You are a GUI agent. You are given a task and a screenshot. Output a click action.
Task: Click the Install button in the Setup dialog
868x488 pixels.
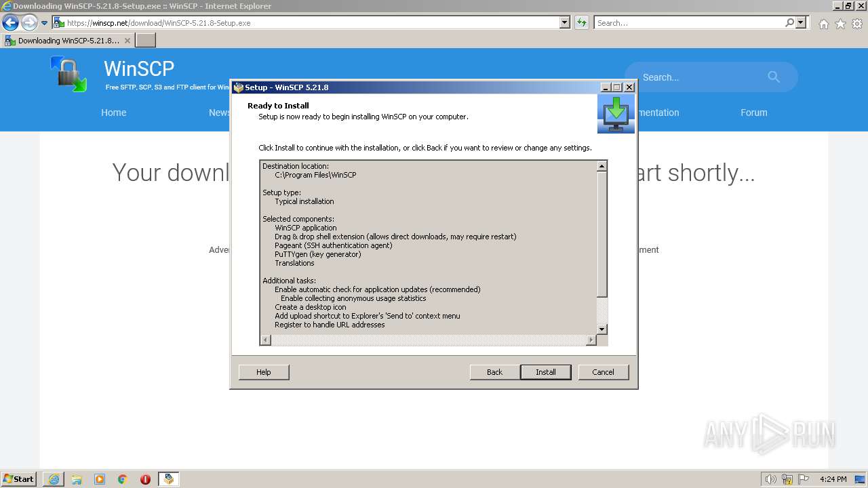pos(545,372)
